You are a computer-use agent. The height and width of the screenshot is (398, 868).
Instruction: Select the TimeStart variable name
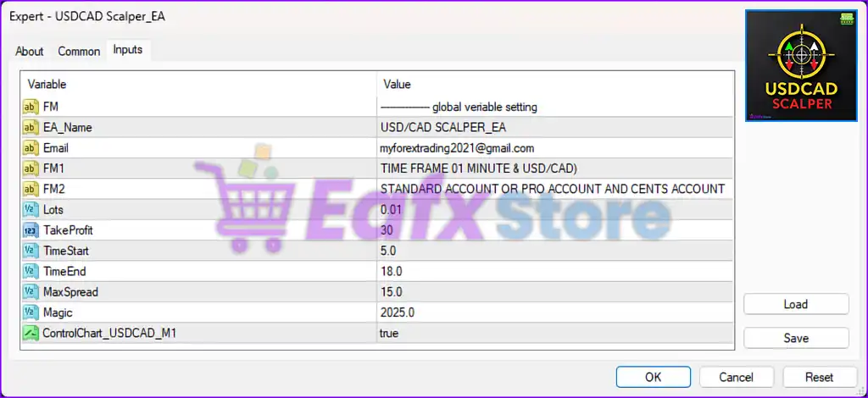(x=66, y=251)
